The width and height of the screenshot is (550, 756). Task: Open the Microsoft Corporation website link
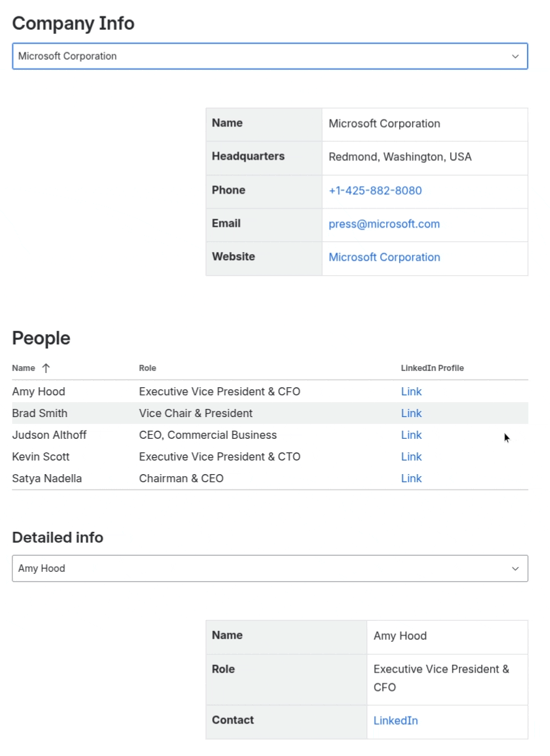(x=384, y=257)
